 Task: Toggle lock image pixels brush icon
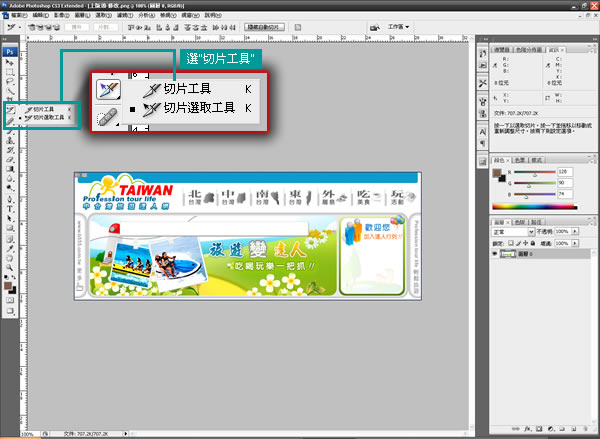click(x=518, y=243)
